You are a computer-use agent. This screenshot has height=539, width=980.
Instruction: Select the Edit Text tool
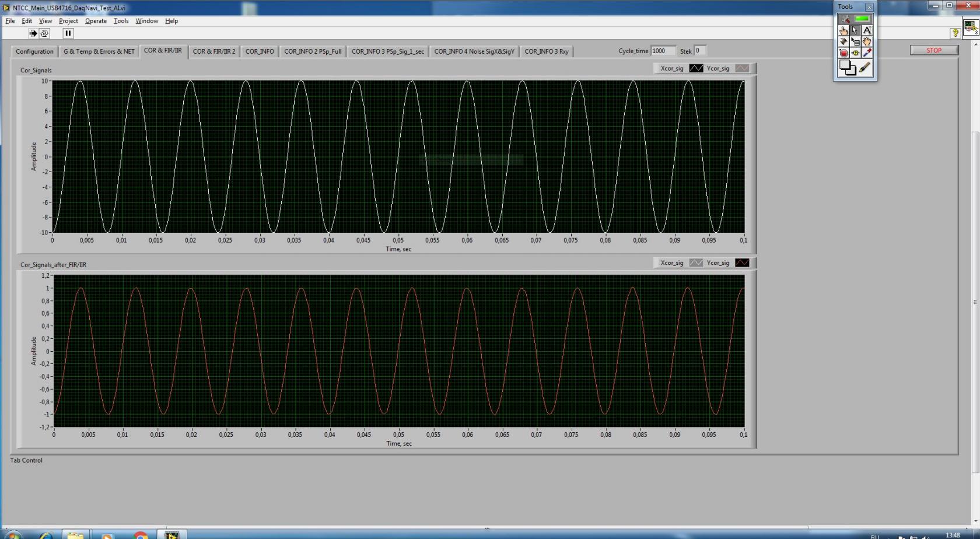[x=867, y=30]
